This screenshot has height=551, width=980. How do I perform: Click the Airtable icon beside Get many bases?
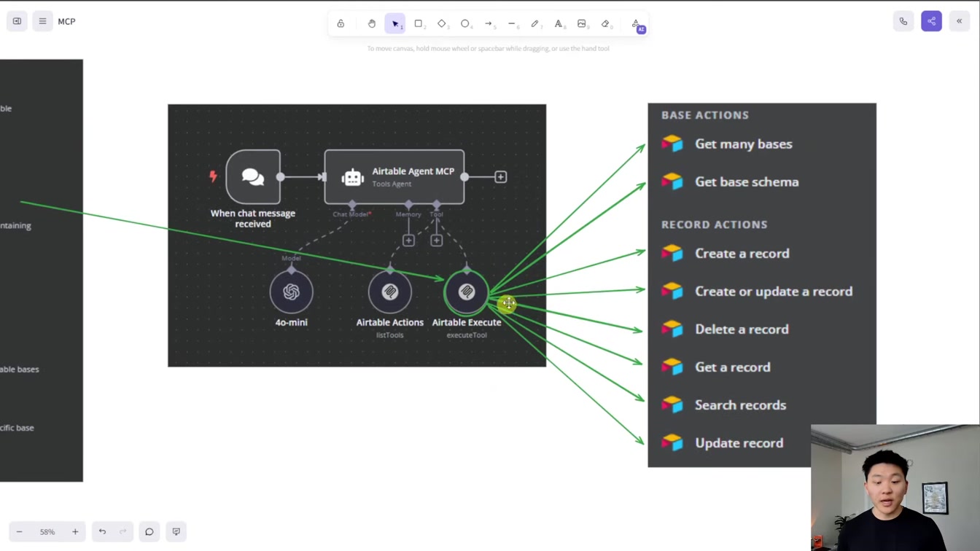click(672, 144)
